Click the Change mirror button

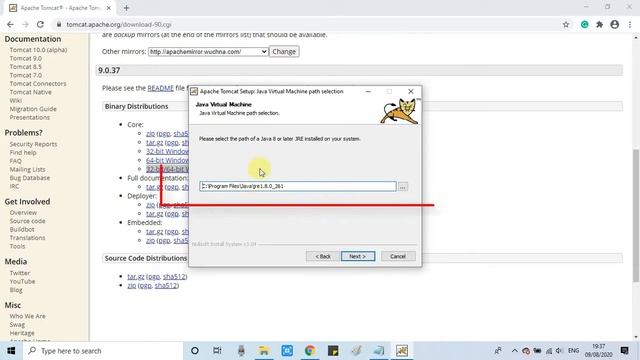[284, 51]
